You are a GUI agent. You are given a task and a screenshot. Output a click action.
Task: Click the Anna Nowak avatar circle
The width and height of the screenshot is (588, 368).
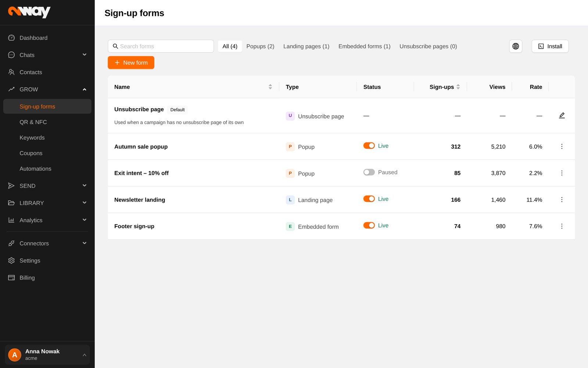[15, 355]
